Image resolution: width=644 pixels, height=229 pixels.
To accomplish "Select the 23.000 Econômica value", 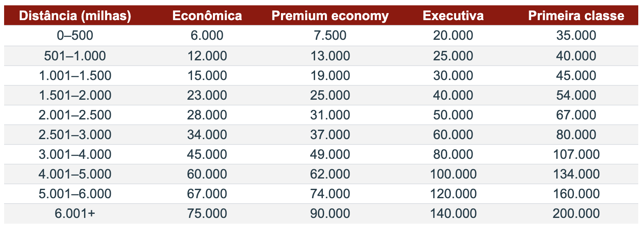I will 207,95.
